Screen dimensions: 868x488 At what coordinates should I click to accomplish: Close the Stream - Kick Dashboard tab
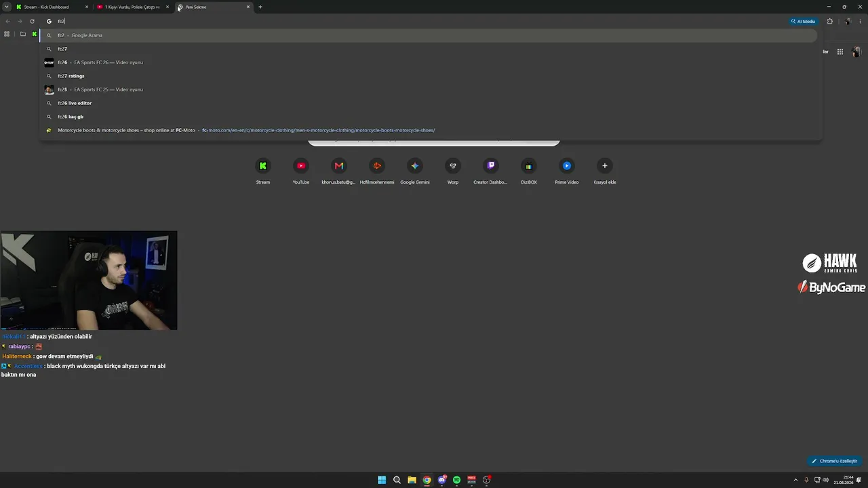[87, 7]
